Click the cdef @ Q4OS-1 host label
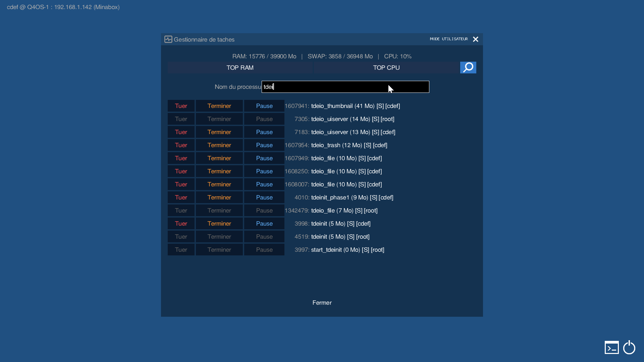 point(63,7)
